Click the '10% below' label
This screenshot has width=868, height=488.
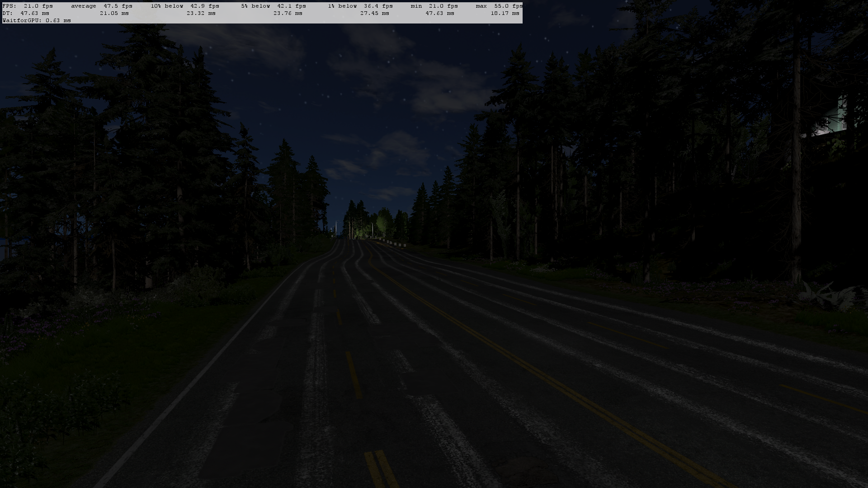[x=167, y=6]
